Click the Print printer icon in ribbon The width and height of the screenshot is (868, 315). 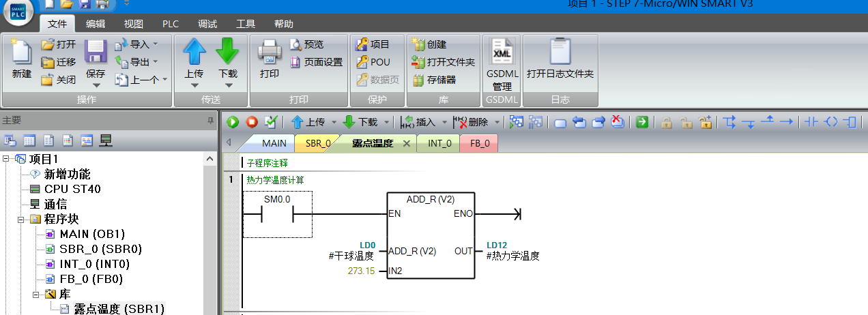(x=270, y=52)
